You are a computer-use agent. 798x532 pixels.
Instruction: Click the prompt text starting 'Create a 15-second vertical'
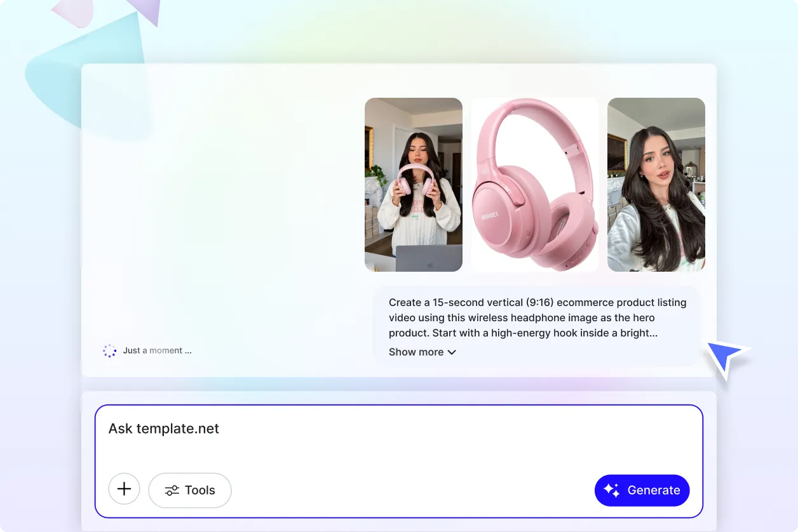(x=538, y=317)
